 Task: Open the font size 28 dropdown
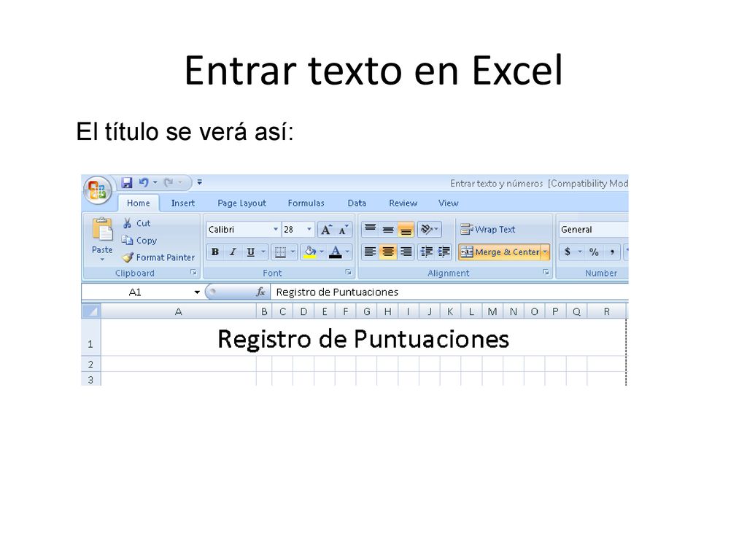(x=309, y=230)
